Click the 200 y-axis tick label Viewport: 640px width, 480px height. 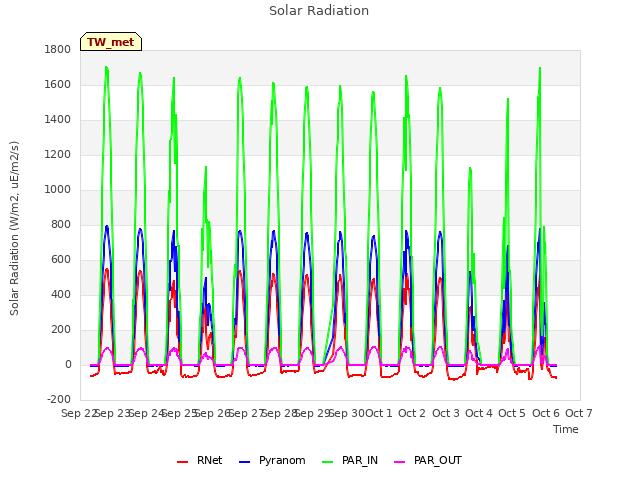click(x=61, y=329)
